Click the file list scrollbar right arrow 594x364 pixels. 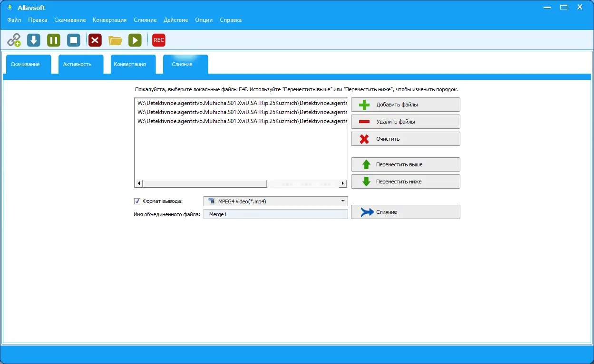pos(343,183)
